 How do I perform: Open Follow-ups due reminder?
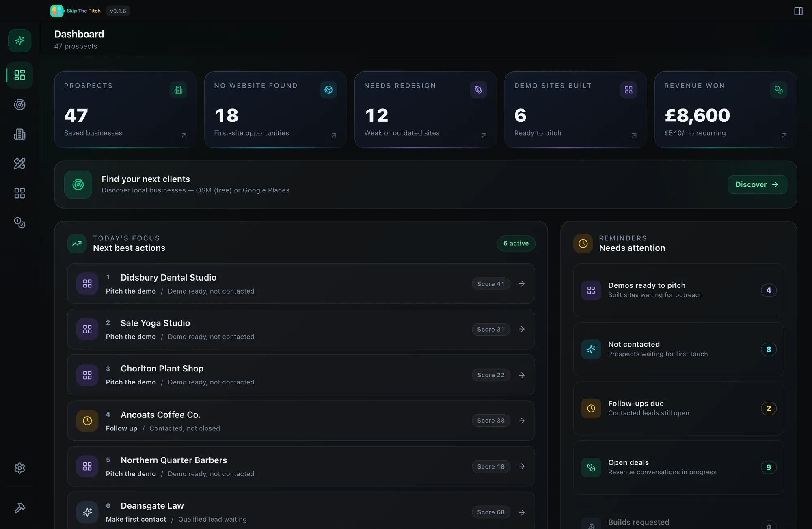[678, 408]
